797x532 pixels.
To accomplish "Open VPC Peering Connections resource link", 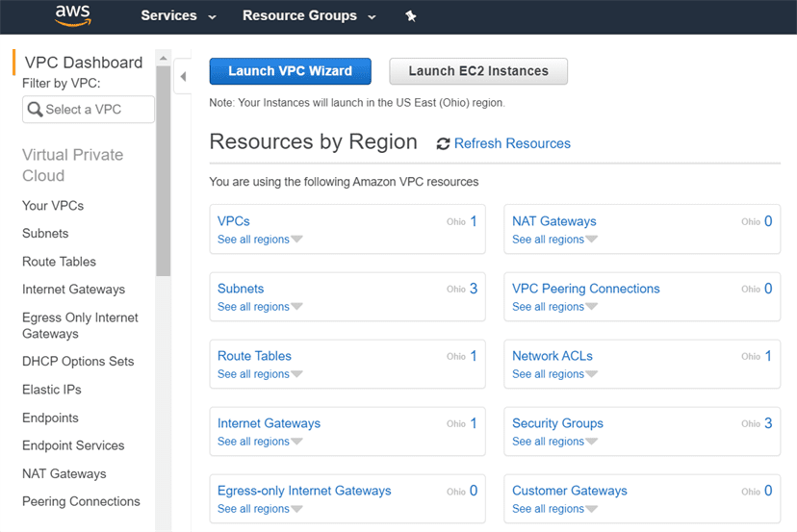I will point(585,289).
